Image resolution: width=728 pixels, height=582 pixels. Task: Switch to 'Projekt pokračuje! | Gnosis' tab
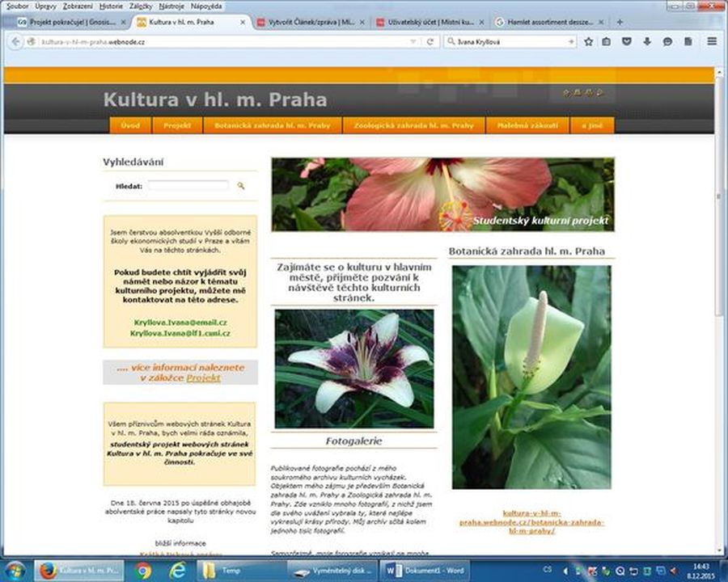(x=70, y=22)
